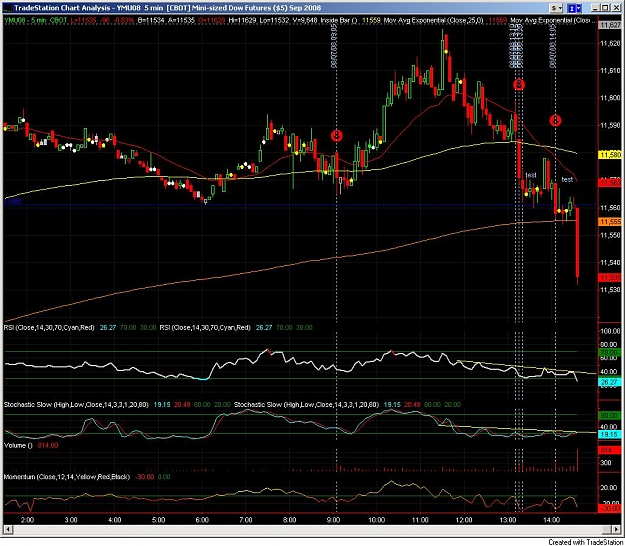Viewport: 625px width, 546px height.
Task: Click the red 11,569 moving average label
Action: pyautogui.click(x=610, y=183)
